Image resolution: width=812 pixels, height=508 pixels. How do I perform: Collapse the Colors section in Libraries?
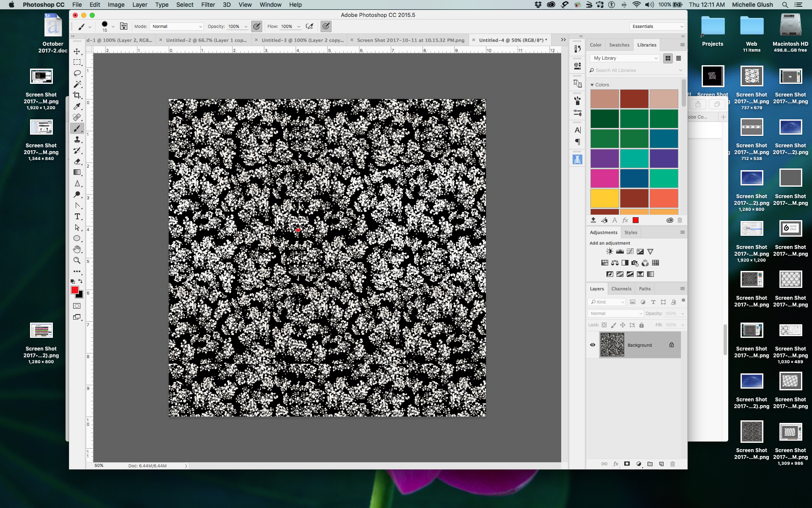(592, 85)
